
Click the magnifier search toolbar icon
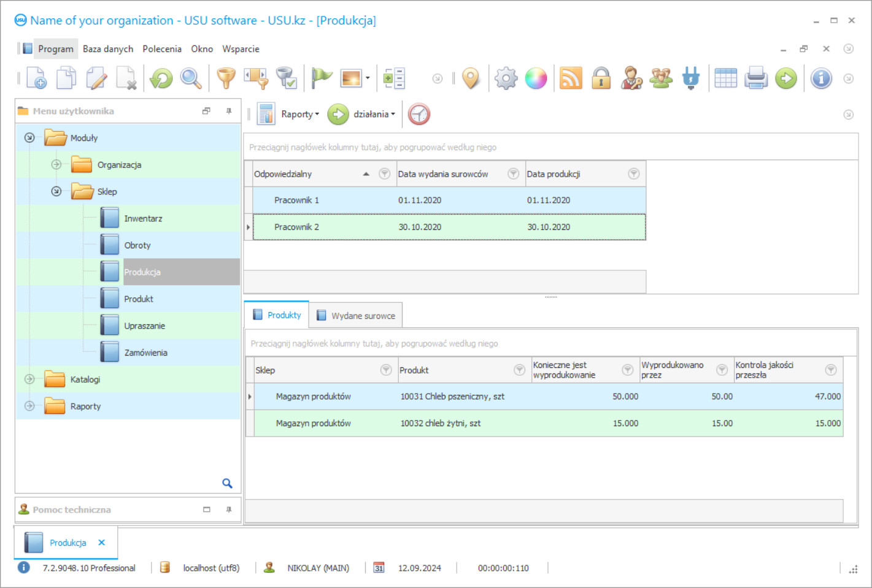191,78
